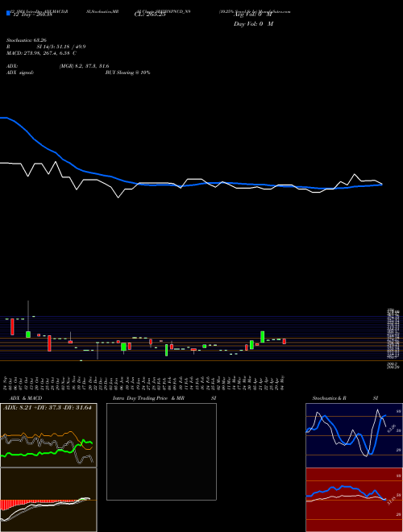
Task: Select the 'Stochastics: 63.26' reading
Action: tap(27, 40)
